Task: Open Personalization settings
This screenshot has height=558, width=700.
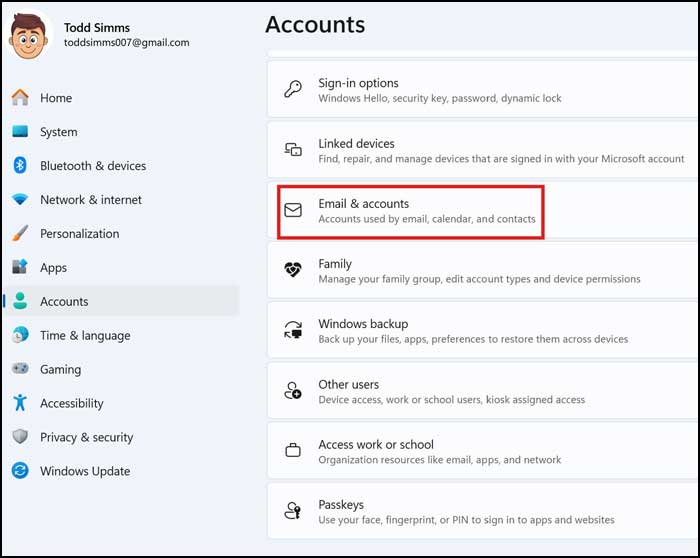Action: point(121,233)
